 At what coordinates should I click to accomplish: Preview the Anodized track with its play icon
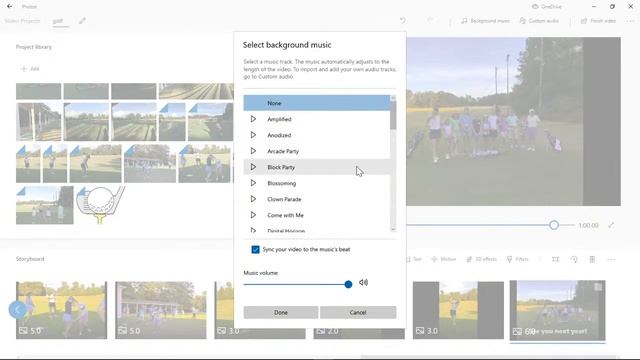pos(253,135)
